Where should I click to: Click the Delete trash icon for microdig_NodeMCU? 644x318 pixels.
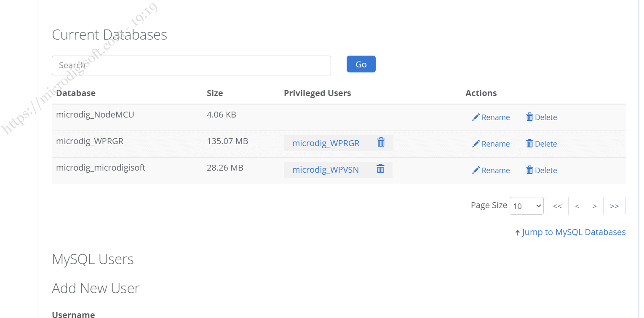pyautogui.click(x=530, y=117)
